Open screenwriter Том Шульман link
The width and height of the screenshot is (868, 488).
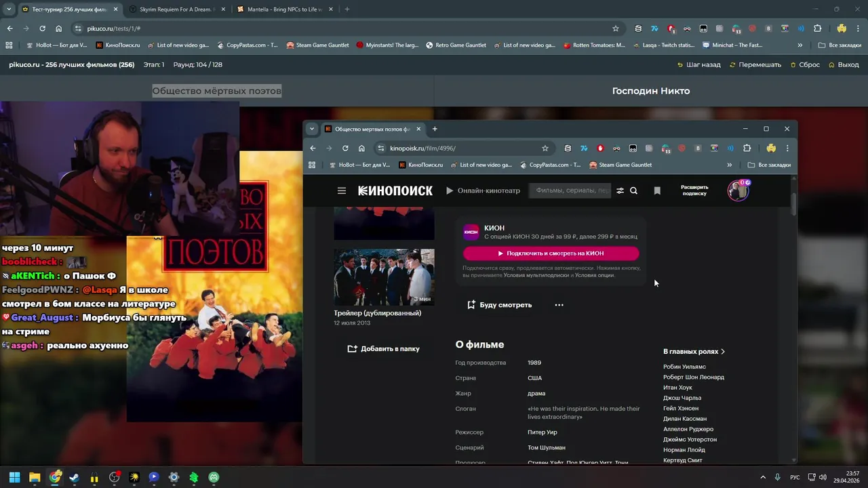pos(547,448)
